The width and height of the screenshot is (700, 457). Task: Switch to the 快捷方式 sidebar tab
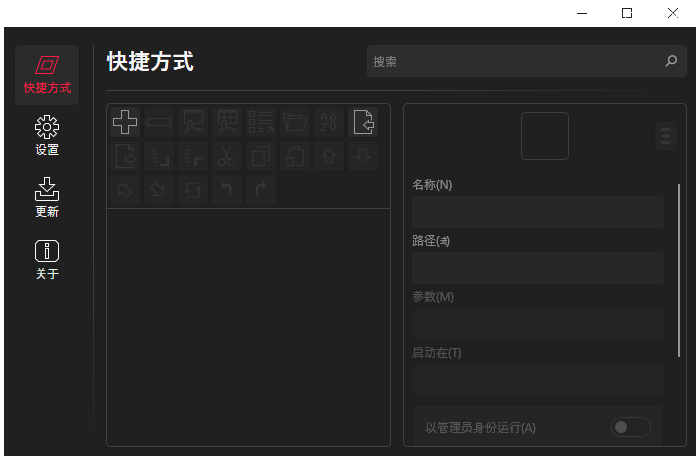pos(47,75)
